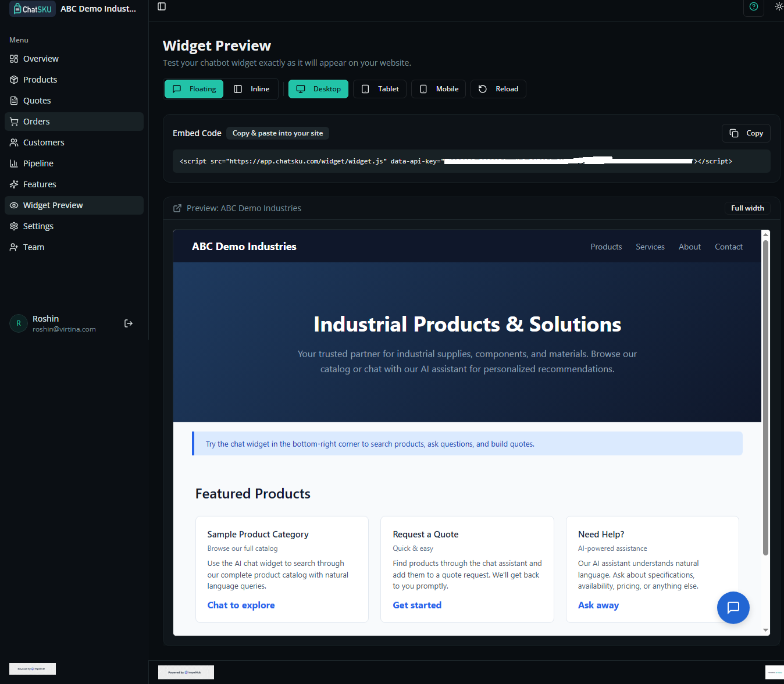
Task: Open Customers from the sidebar menu
Action: click(44, 142)
